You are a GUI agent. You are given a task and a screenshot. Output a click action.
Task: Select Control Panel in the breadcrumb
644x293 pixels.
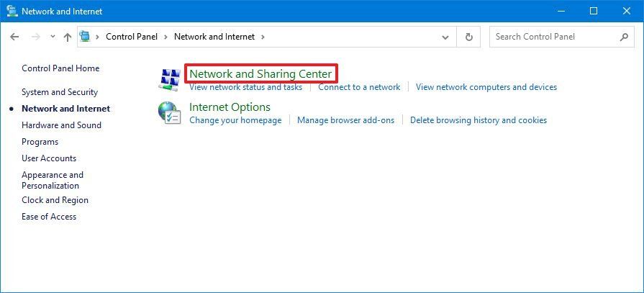132,37
